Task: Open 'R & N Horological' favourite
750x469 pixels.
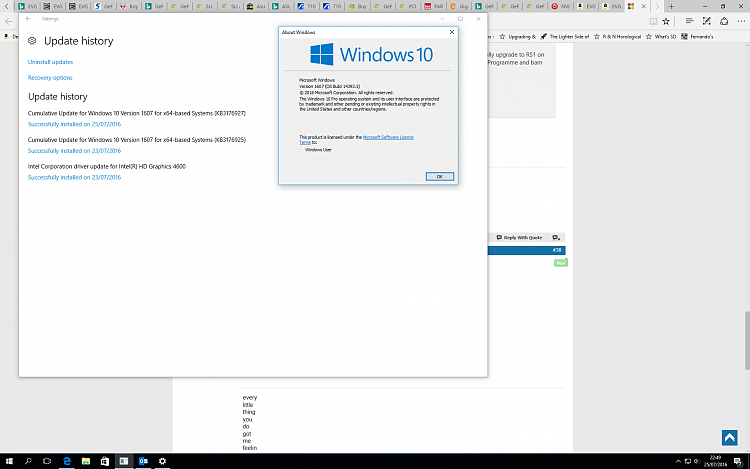Action: point(618,37)
